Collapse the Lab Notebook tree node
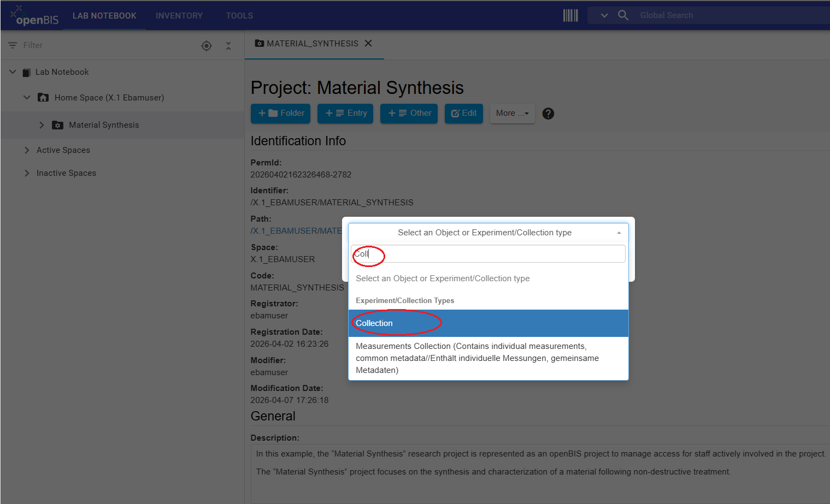The height and width of the screenshot is (504, 830). pos(13,72)
